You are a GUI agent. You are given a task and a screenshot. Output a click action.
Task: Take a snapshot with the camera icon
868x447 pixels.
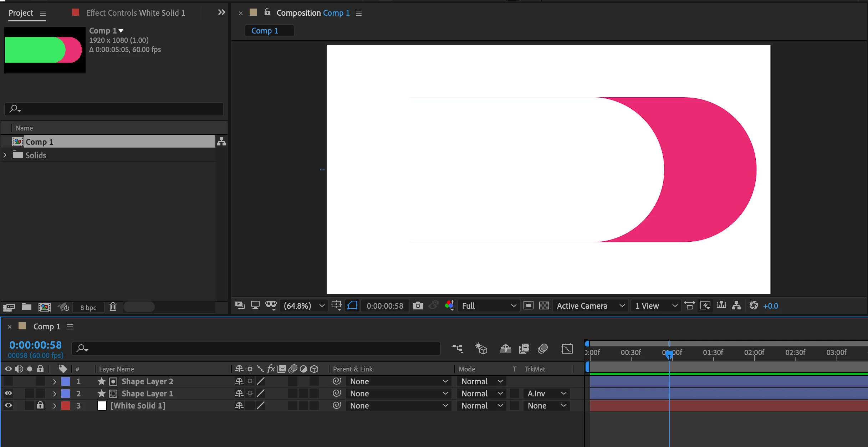tap(418, 306)
